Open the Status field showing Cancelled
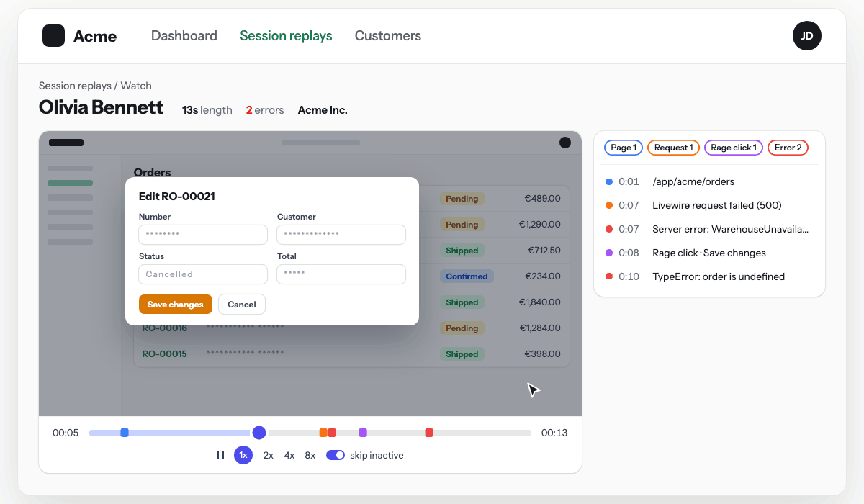The width and height of the screenshot is (864, 504). point(203,274)
